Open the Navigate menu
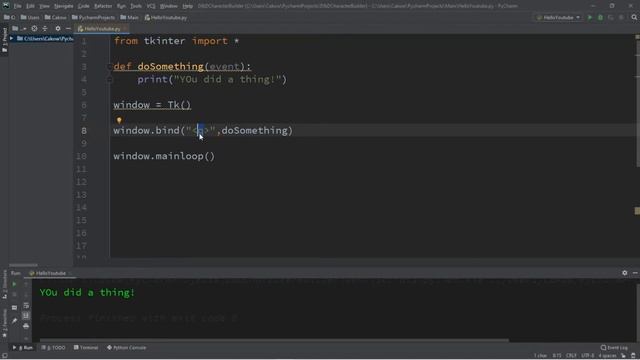The height and width of the screenshot is (360, 640). (x=64, y=6)
